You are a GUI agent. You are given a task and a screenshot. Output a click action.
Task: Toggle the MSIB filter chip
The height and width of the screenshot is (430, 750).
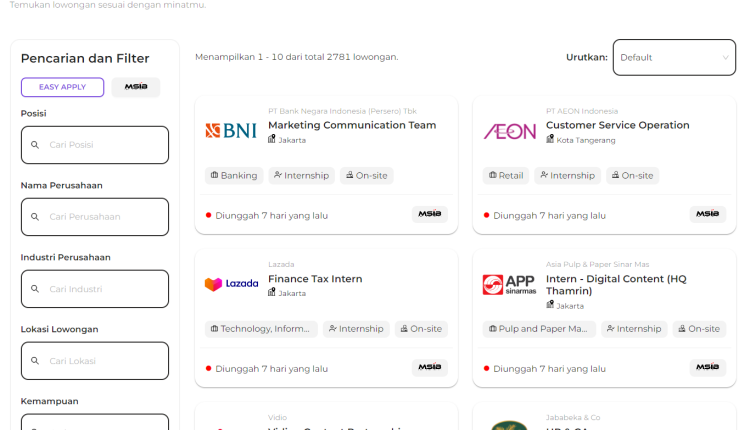135,87
